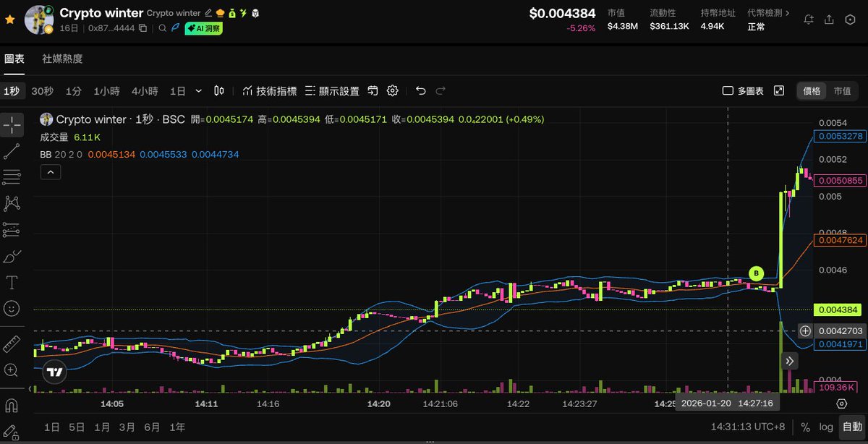Select the horizontal lines Fibonacci tool
Image resolution: width=868 pixels, height=444 pixels.
click(x=12, y=177)
